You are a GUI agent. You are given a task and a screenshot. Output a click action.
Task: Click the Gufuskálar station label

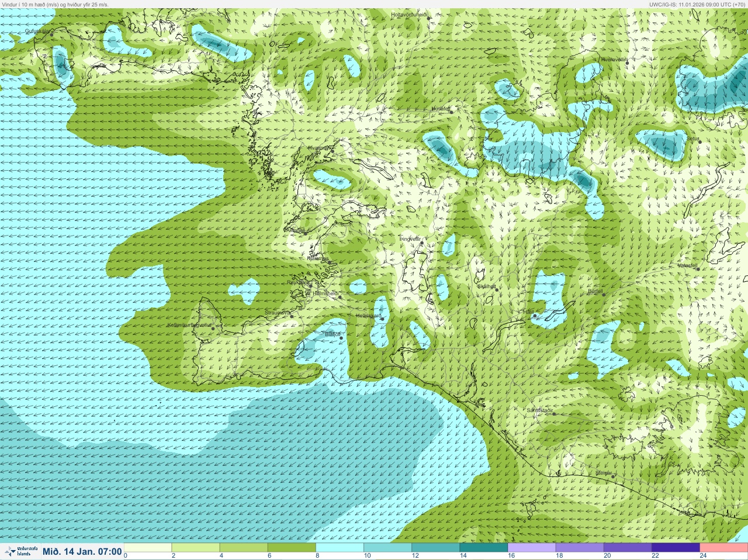[38, 30]
